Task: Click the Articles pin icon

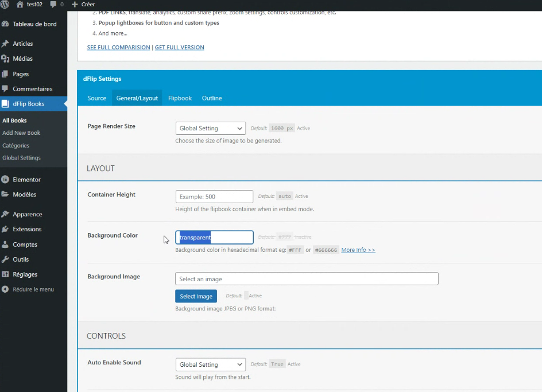Action: pos(6,44)
